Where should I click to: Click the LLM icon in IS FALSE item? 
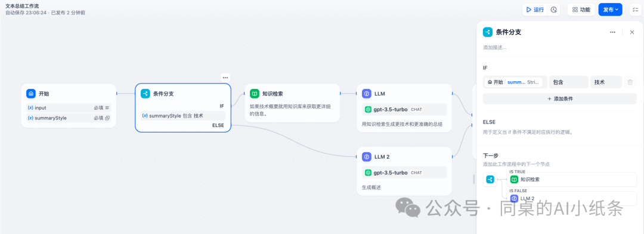[x=514, y=199]
